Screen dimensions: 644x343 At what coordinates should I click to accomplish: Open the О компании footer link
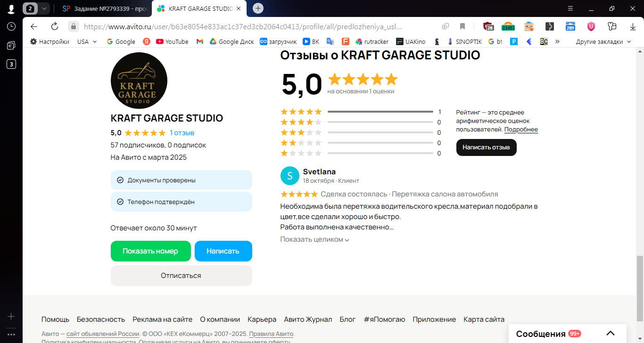pos(220,319)
